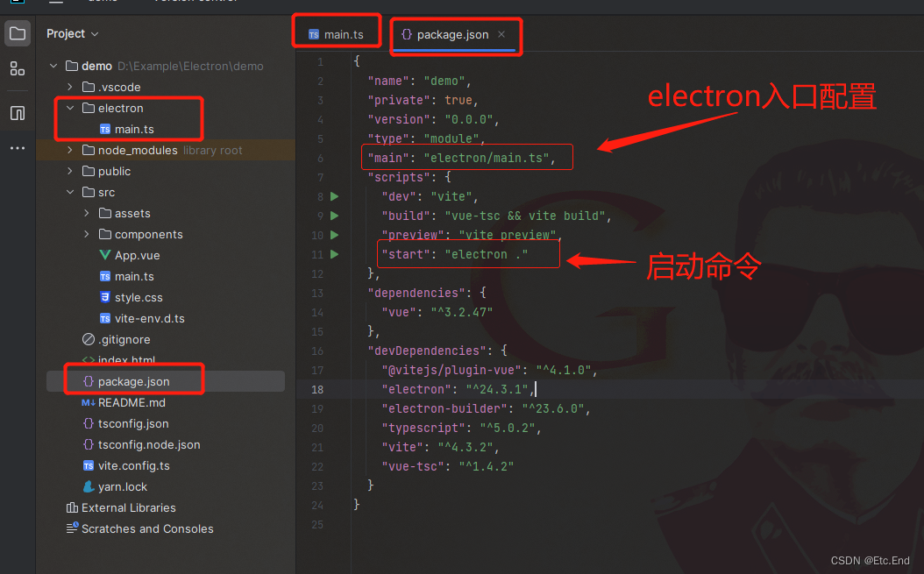
Task: Click the CSS icon beside style.css
Action: [x=105, y=297]
